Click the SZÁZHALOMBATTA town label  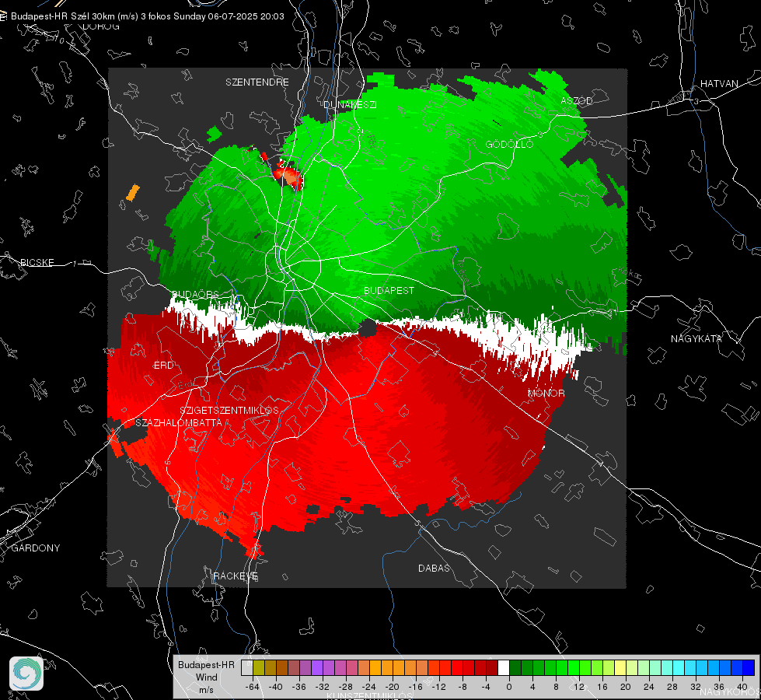pos(179,422)
